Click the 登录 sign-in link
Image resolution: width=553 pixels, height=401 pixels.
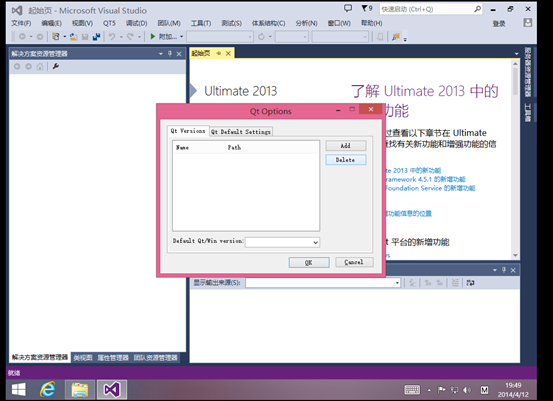499,24
